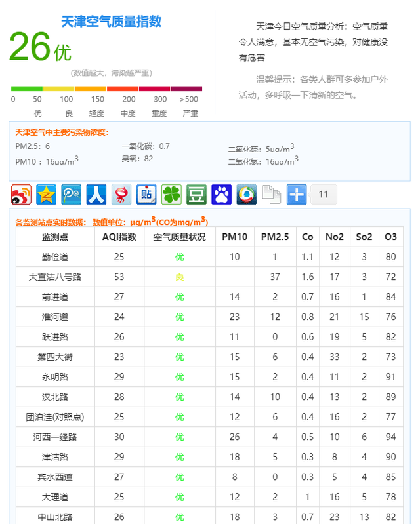Image resolution: width=420 pixels, height=524 pixels.
Task: Click the Co column header
Action: (308, 237)
